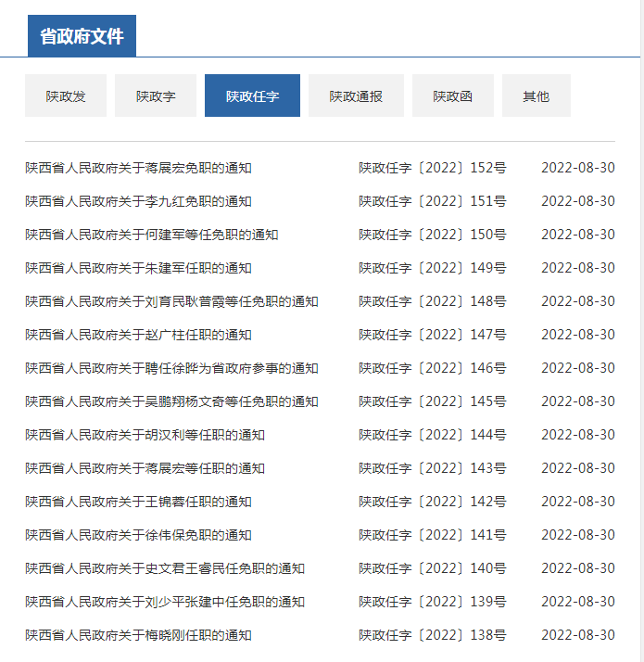Select the 陕政字 tab

(x=156, y=96)
